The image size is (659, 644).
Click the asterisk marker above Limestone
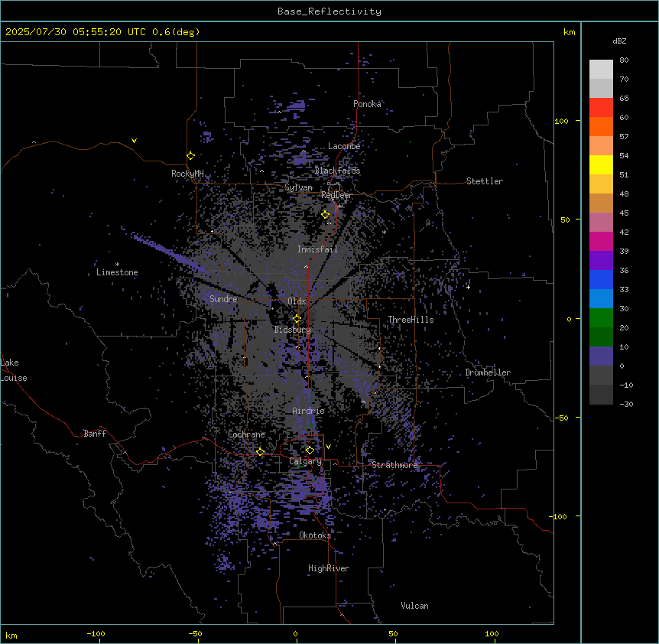pos(117,265)
